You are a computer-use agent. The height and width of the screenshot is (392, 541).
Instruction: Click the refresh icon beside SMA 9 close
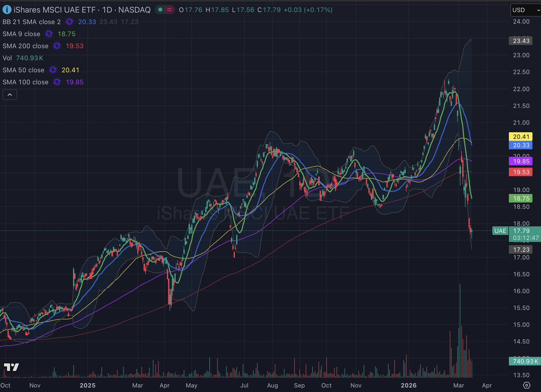pos(49,34)
